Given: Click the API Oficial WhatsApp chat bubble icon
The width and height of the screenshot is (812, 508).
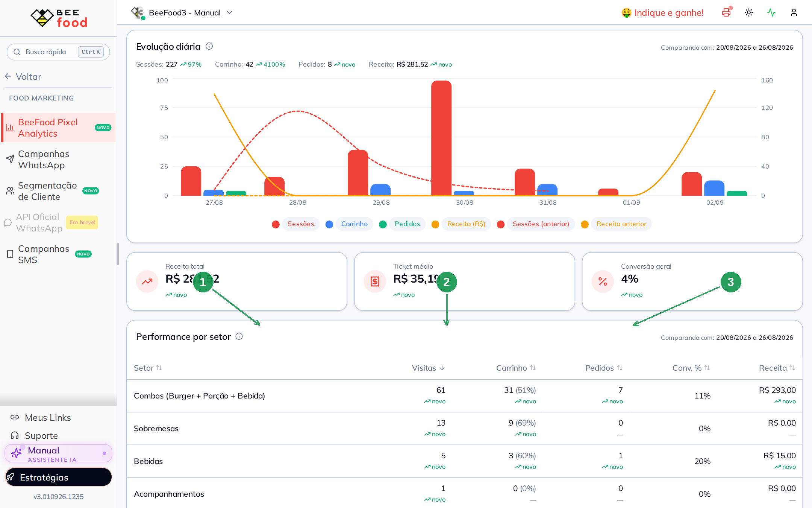Looking at the screenshot, I should point(8,223).
